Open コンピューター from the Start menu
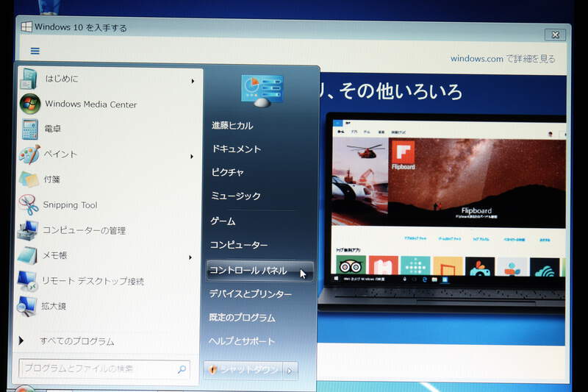This screenshot has width=588, height=392. [x=239, y=245]
